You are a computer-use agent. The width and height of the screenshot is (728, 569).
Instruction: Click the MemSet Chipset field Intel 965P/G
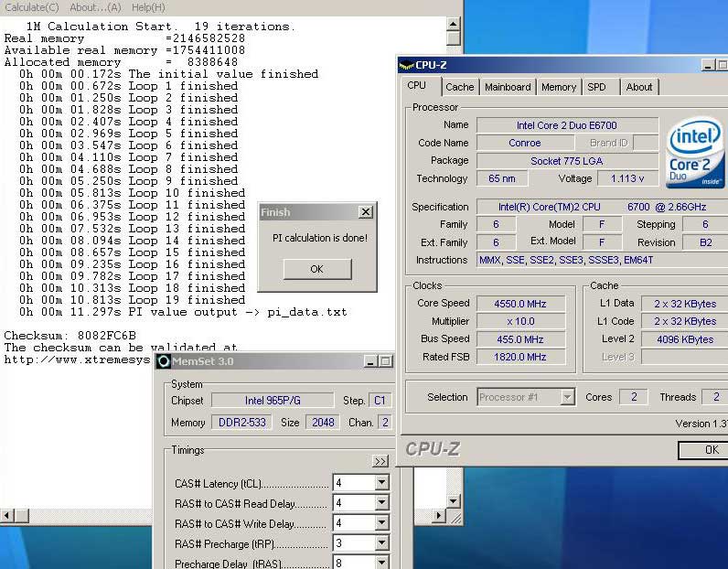pos(273,401)
